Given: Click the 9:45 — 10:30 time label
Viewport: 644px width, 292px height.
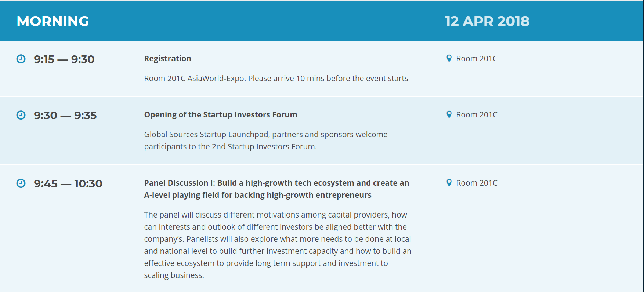Looking at the screenshot, I should point(68,183).
